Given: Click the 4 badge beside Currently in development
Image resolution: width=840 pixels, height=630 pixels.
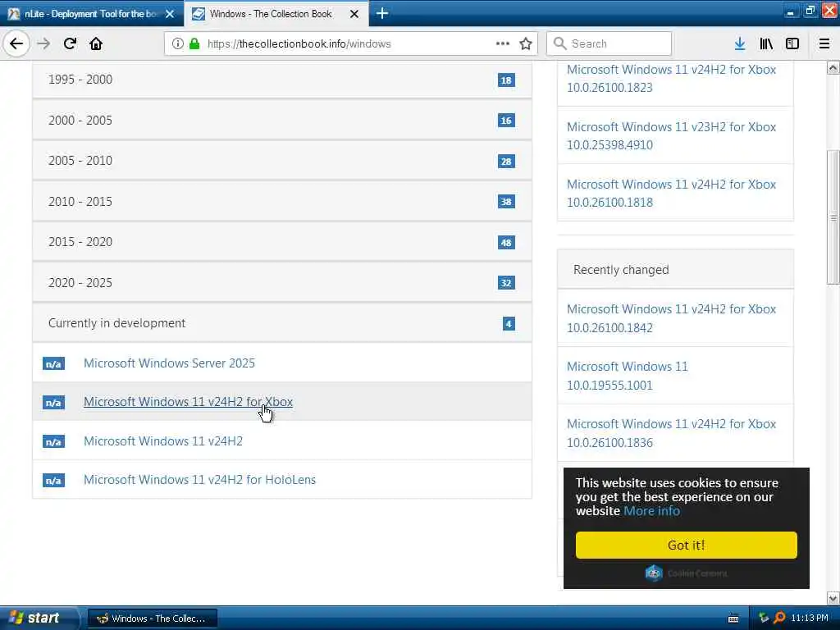Looking at the screenshot, I should [x=509, y=323].
